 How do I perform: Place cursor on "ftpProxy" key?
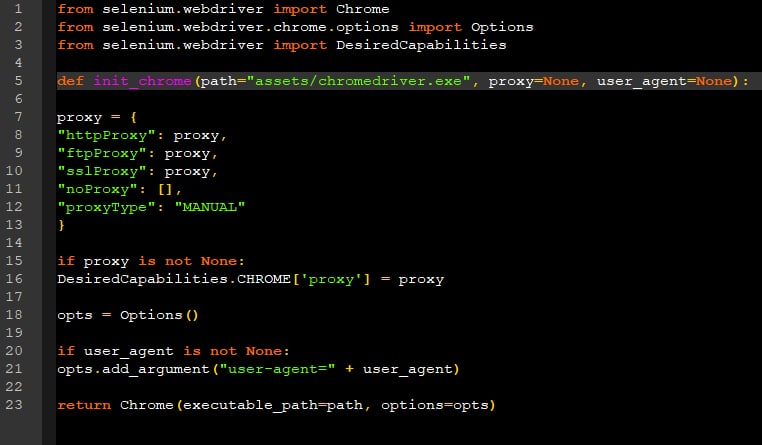point(102,153)
